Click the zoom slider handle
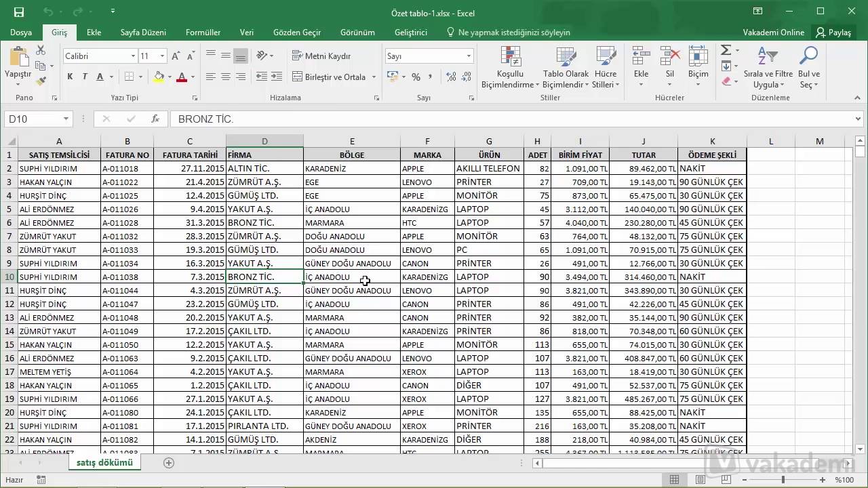This screenshot has width=868, height=488. [783, 480]
